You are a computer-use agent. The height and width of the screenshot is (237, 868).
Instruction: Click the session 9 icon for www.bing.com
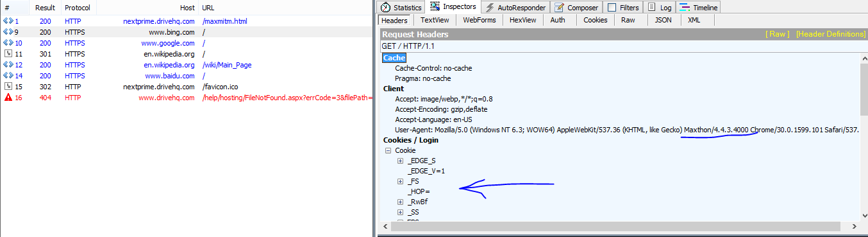pyautogui.click(x=8, y=32)
